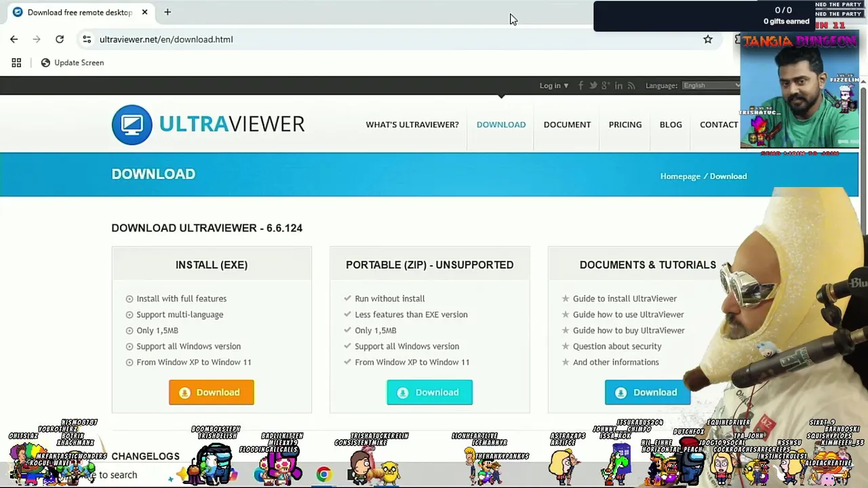Open the apps grid in bookmarks bar
The image size is (868, 488).
coord(16,62)
